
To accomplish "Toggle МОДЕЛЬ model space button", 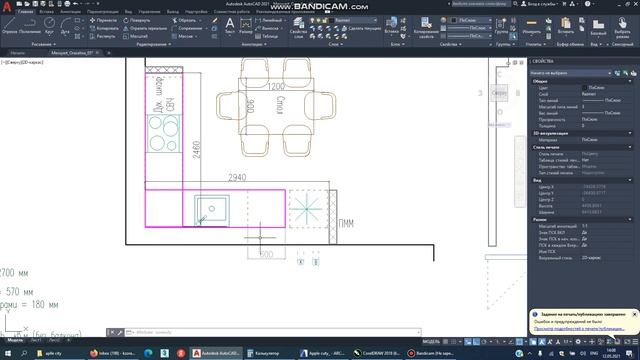I will [x=431, y=342].
